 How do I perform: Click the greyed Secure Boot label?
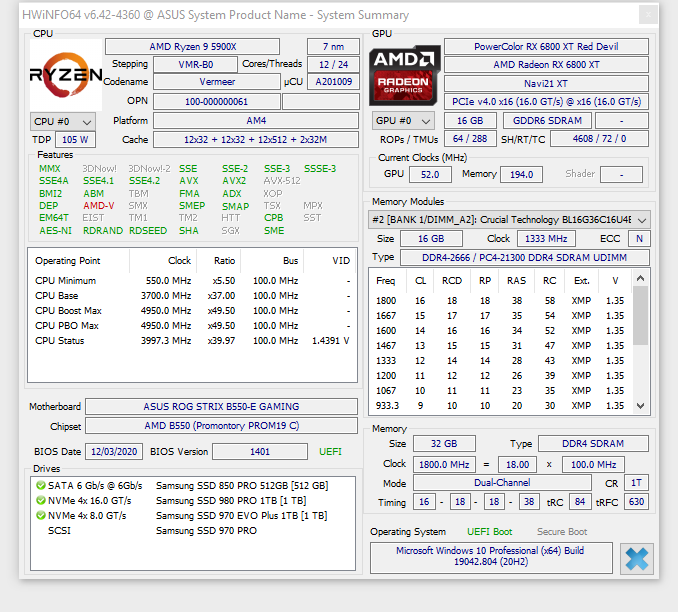pyautogui.click(x=562, y=532)
